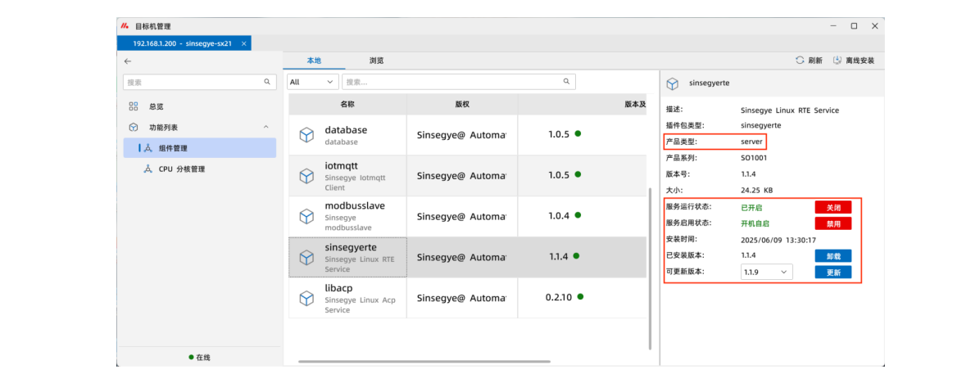Open the 总览 overview item

click(x=156, y=106)
